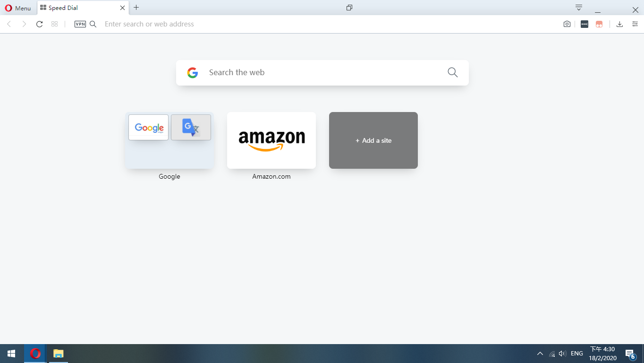The width and height of the screenshot is (644, 363).
Task: Open the taskbar clock and date
Action: pos(603,354)
